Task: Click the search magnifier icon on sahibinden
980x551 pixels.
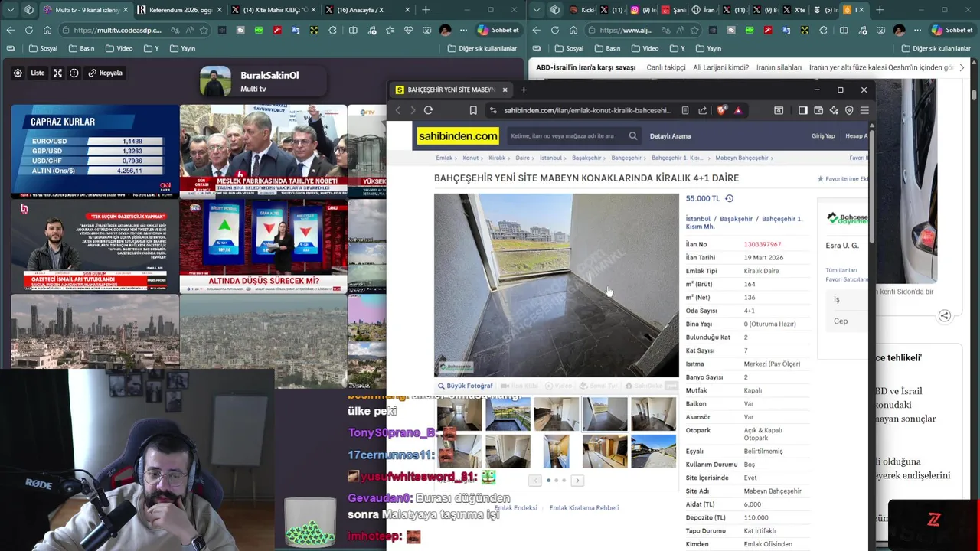Action: tap(633, 136)
